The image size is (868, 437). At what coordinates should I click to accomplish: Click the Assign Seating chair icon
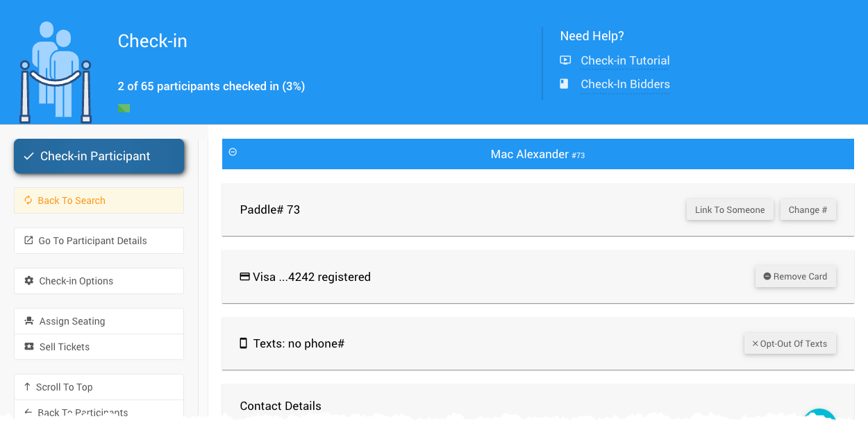click(29, 321)
